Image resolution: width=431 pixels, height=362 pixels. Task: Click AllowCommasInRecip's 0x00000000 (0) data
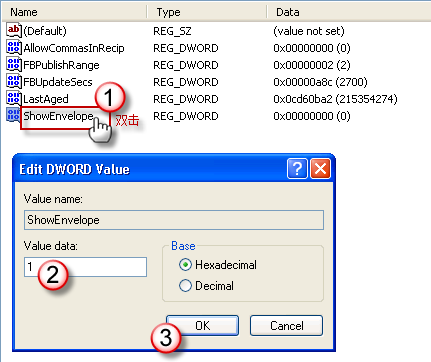coord(312,48)
